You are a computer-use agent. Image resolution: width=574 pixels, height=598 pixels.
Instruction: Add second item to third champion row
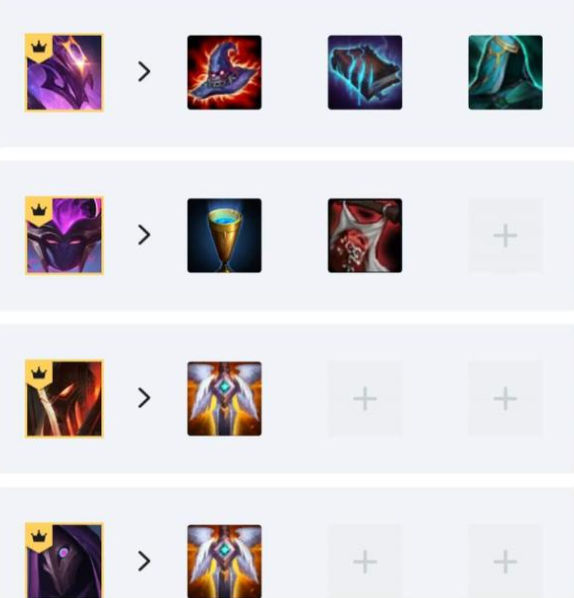point(365,399)
